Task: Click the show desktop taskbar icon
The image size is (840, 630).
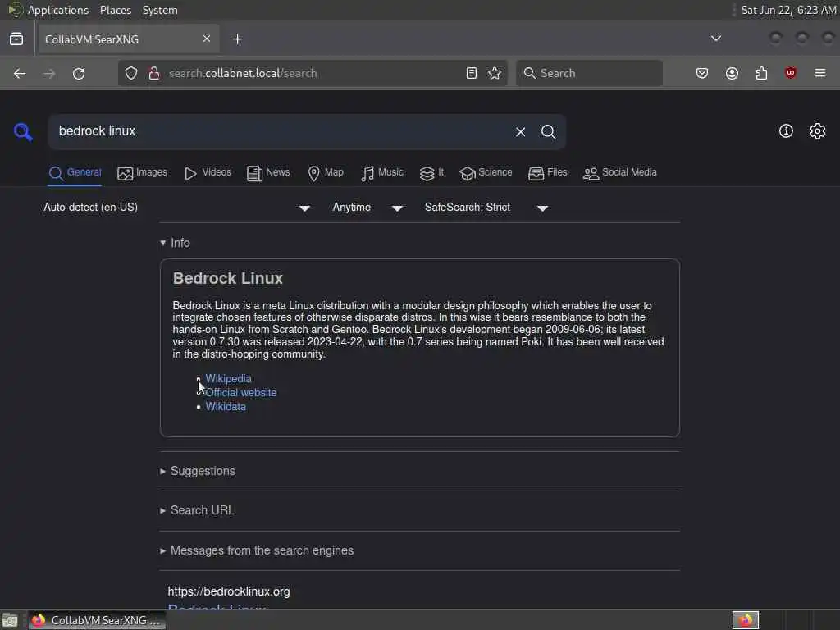Action: click(10, 620)
